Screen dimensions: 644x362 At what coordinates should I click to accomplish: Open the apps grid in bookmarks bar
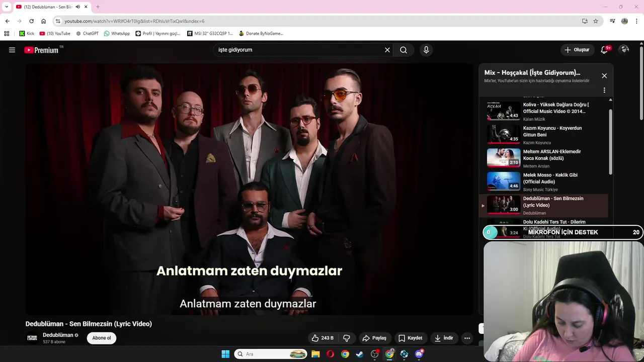pos(7,34)
